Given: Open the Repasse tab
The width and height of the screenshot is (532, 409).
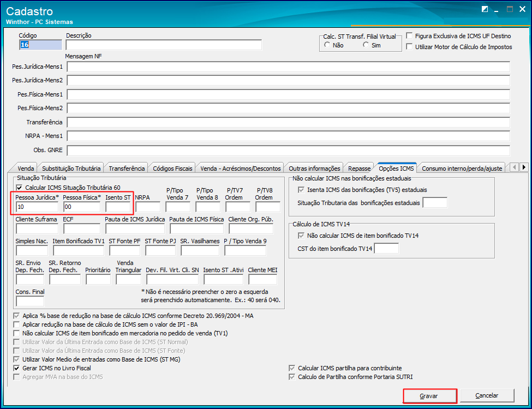Looking at the screenshot, I should click(359, 168).
